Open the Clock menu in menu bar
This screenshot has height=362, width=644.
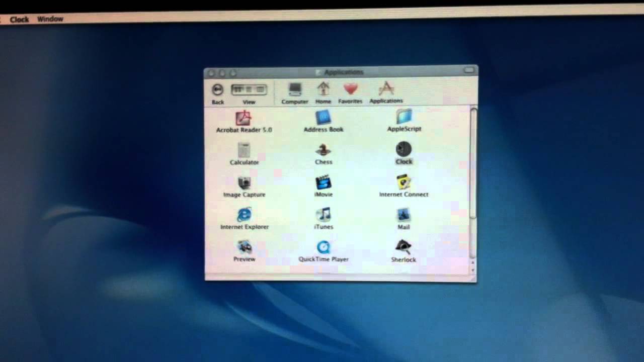pyautogui.click(x=20, y=19)
